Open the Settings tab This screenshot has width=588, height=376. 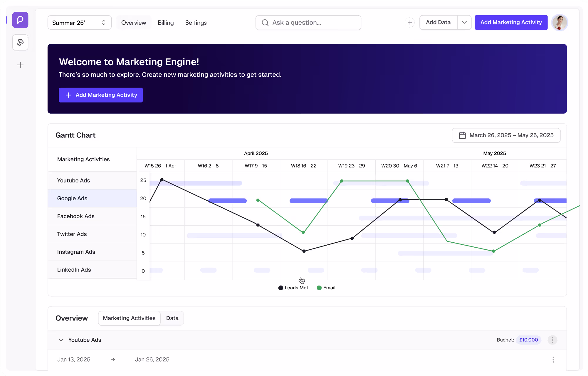(196, 23)
